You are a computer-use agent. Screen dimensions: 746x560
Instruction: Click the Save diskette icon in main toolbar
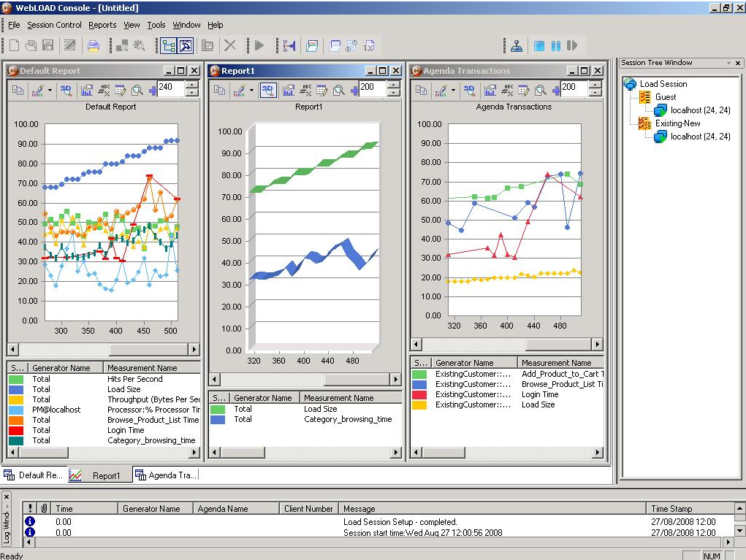[47, 46]
